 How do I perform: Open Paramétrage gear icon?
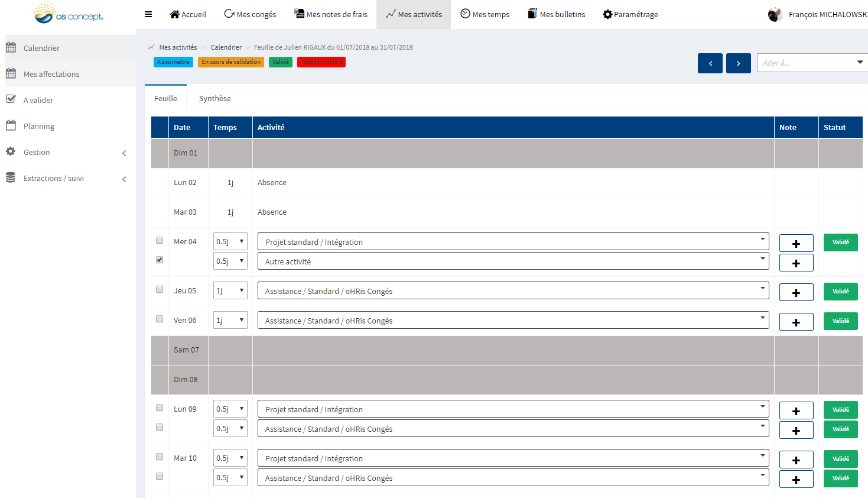tap(607, 14)
